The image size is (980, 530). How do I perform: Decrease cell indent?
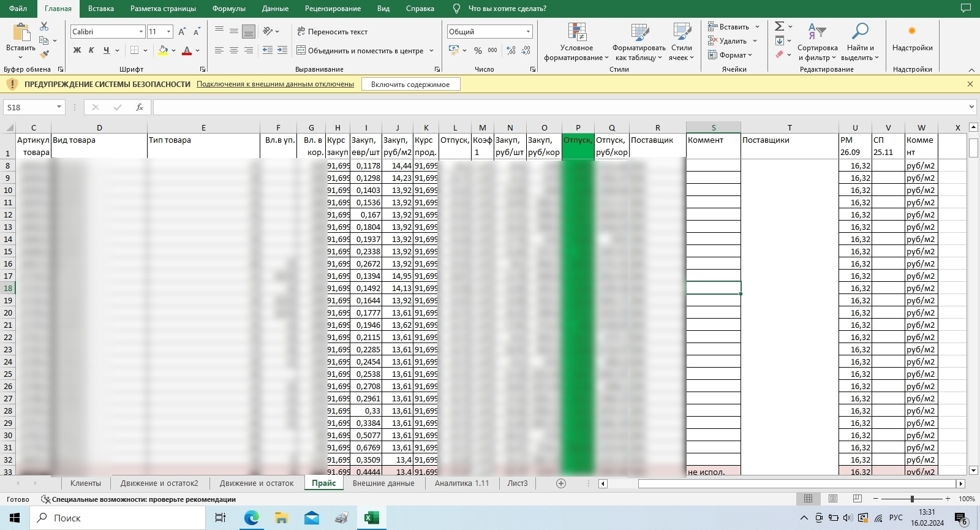(268, 50)
